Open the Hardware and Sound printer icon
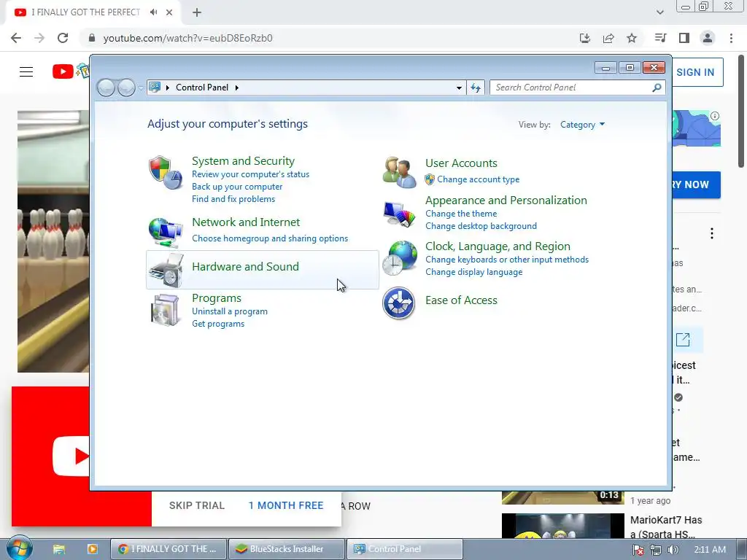This screenshot has width=747, height=560. [166, 270]
